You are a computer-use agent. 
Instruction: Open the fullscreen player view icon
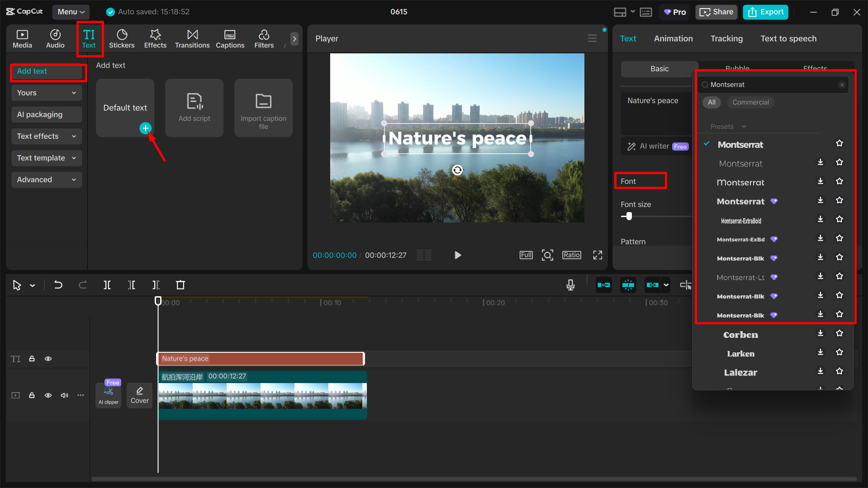pos(598,255)
